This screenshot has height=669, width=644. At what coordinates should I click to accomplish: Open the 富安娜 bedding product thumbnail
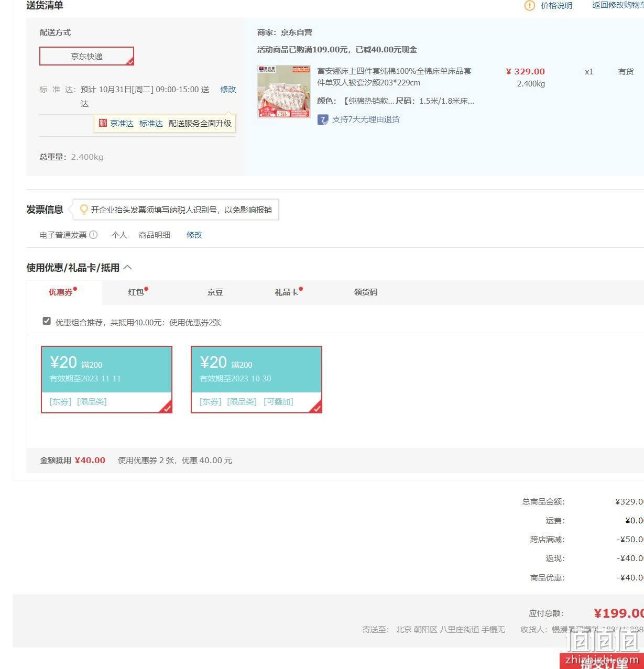point(284,92)
